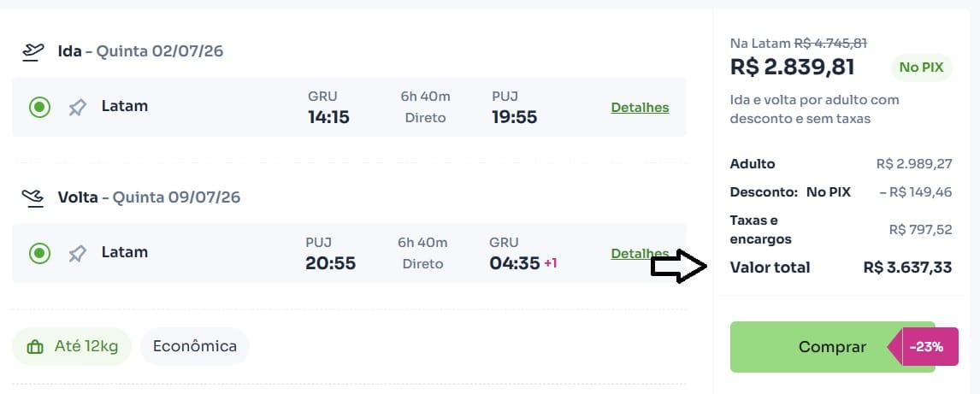Screen dimensions: 980x394
Task: Select the outbound Latam flight radio button
Action: coord(39,107)
